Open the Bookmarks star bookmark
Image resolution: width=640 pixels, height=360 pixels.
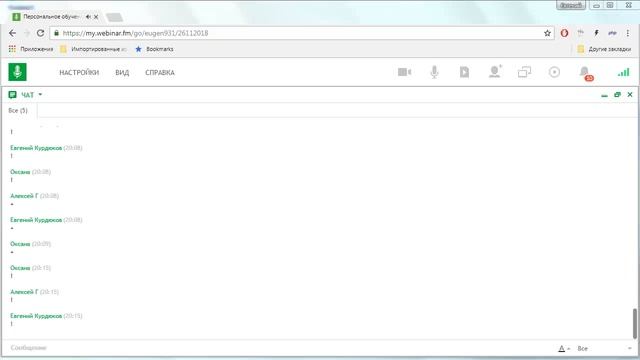pos(154,49)
